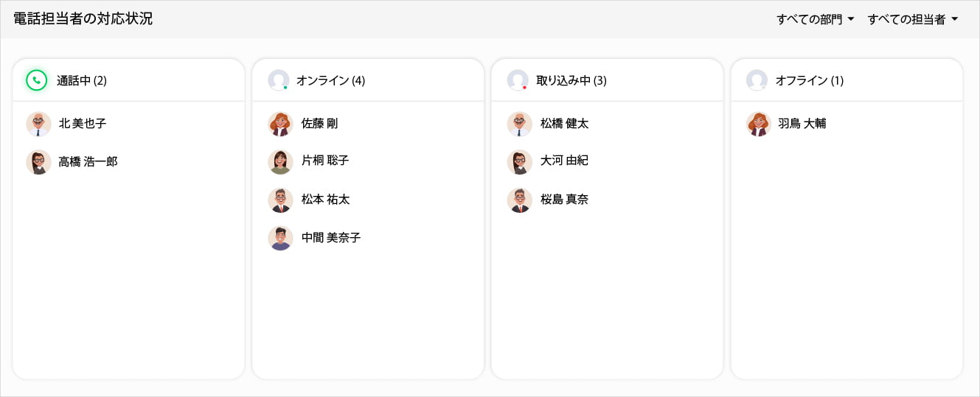Click the 取り込み中 (3) column title

[571, 80]
